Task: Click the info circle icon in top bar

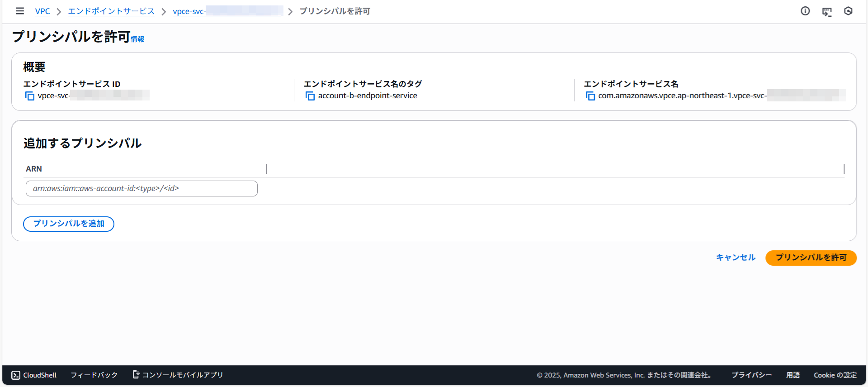Action: pos(805,11)
